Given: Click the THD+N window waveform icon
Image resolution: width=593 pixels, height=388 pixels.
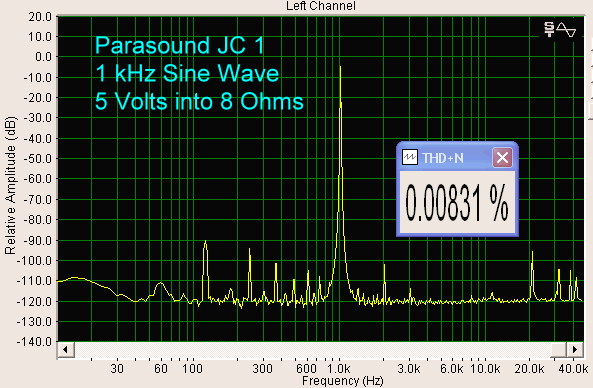Looking at the screenshot, I should (410, 157).
